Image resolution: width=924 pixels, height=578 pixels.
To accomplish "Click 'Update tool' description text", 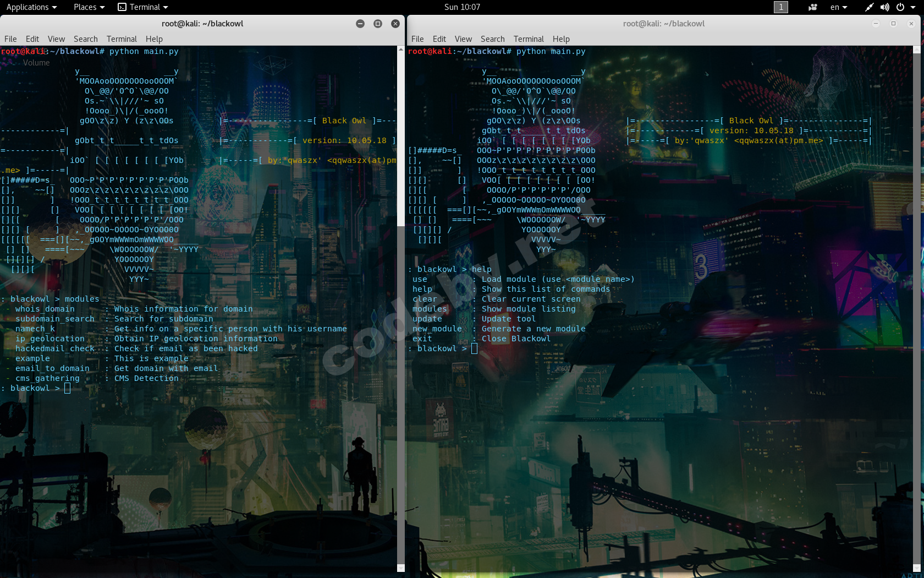I will pyautogui.click(x=509, y=319).
